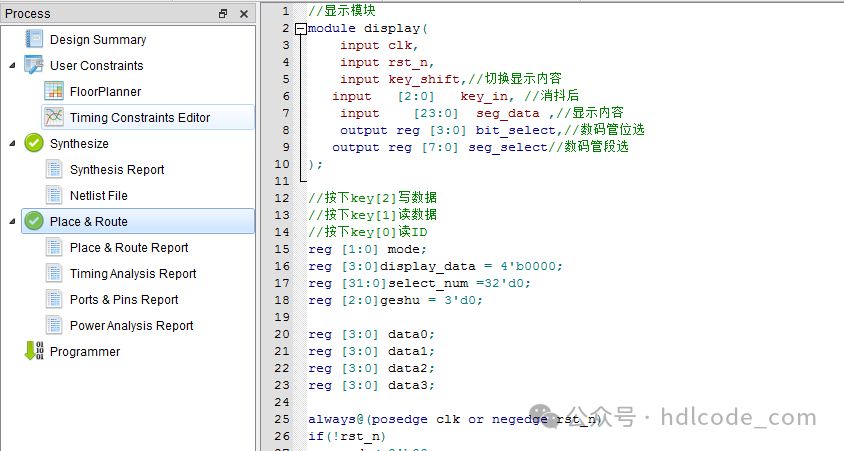
Task: Open Design Summary
Action: [98, 39]
